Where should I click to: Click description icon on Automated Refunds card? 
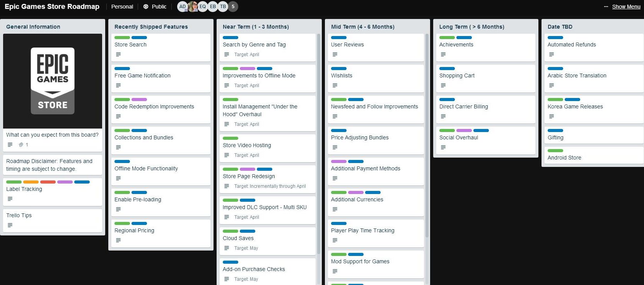[x=552, y=55]
